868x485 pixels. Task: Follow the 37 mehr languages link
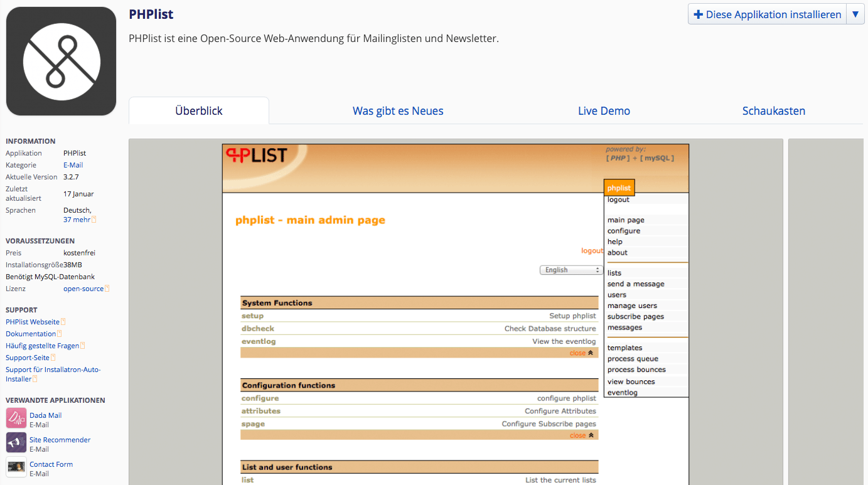75,219
